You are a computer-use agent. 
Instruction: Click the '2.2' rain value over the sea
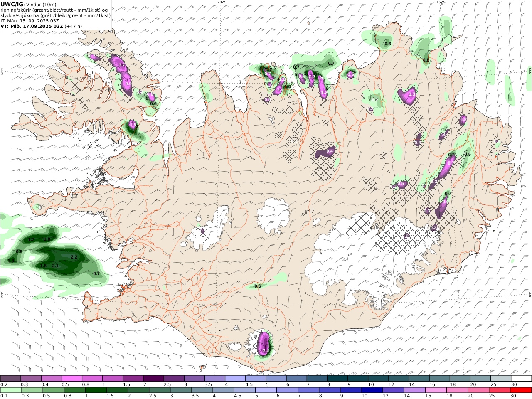[x=74, y=257]
